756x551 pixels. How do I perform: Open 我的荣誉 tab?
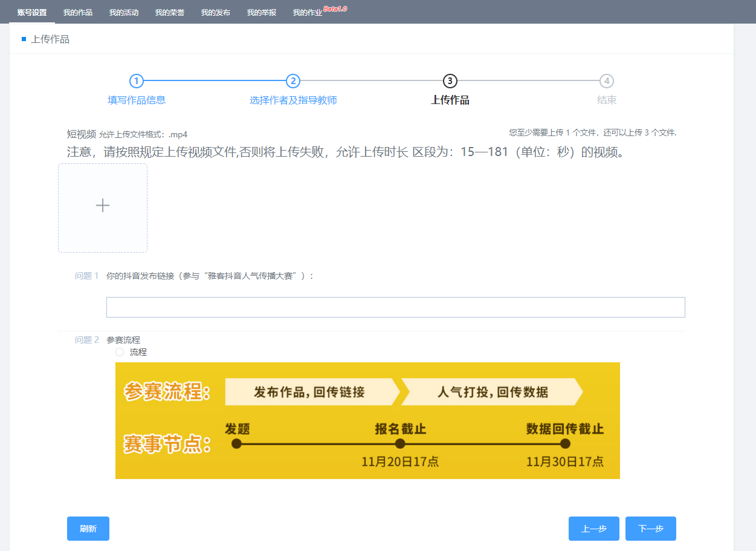click(170, 12)
